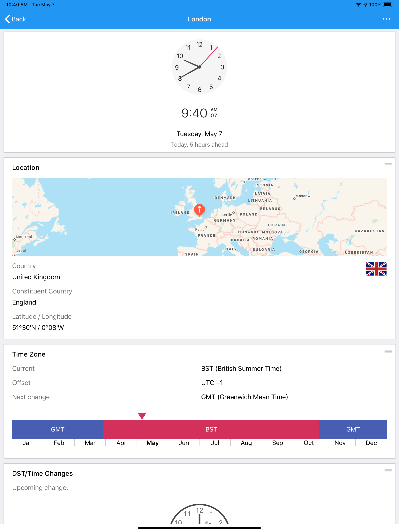Screen dimensions: 399x532
Task: Open the more options ellipsis menu
Action: (x=386, y=19)
